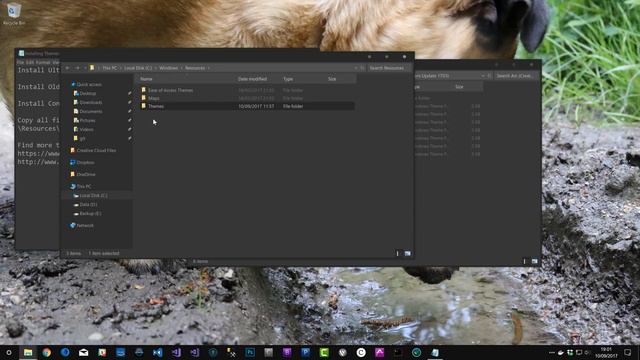Click the Forward arrow in Explorer
640x360 pixels.
pos(77,68)
